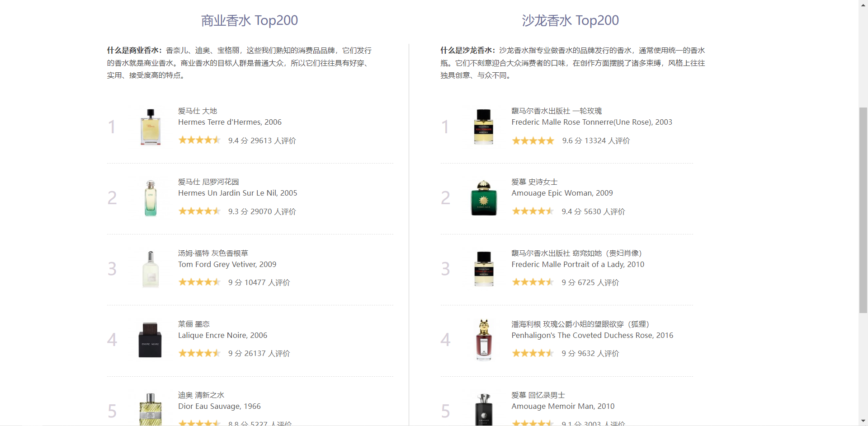868x426 pixels.
Task: Select Amouage Epic Woman, 2009 text
Action: point(562,193)
